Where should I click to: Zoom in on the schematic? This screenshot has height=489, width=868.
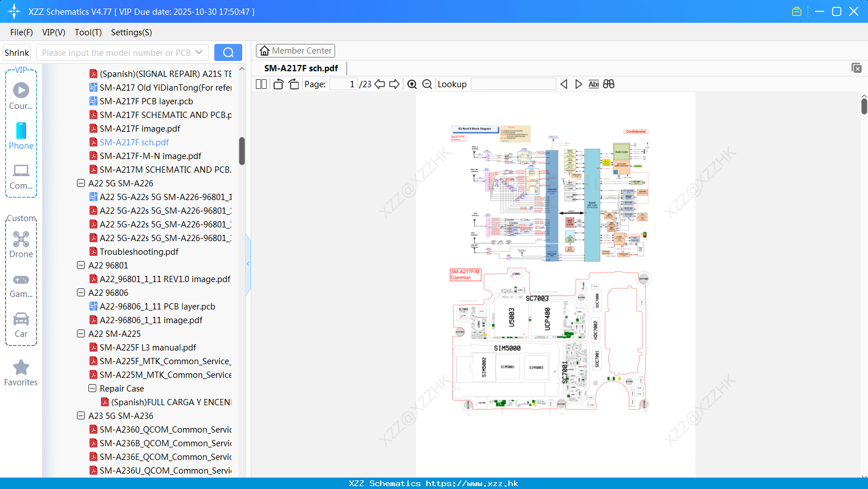[412, 84]
